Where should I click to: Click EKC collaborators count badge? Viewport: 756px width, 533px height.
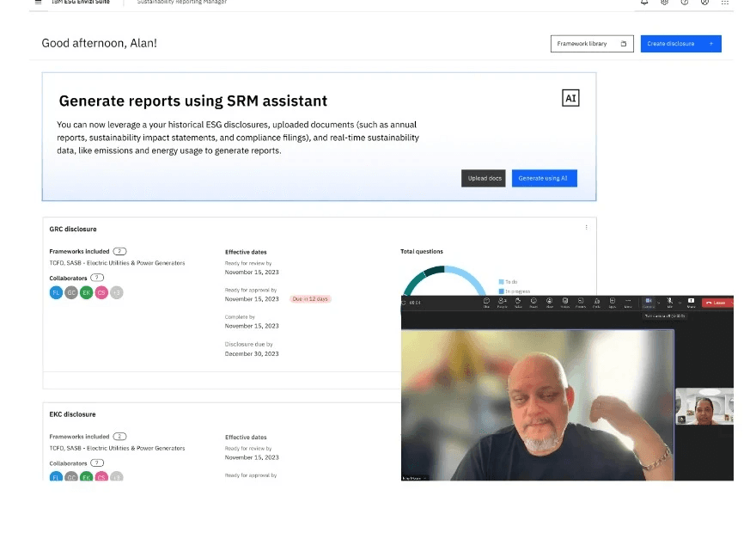click(97, 463)
